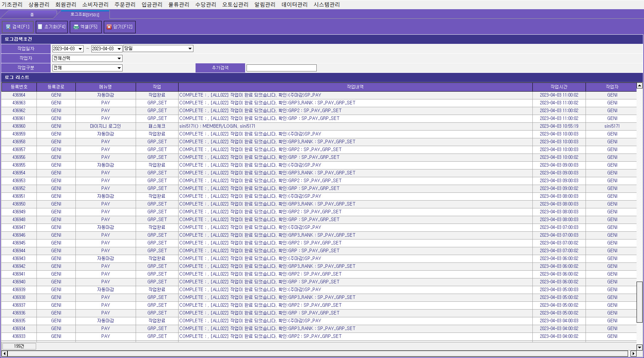Sort by the 작업시간 column header
The image size is (644, 358).
coord(559,87)
